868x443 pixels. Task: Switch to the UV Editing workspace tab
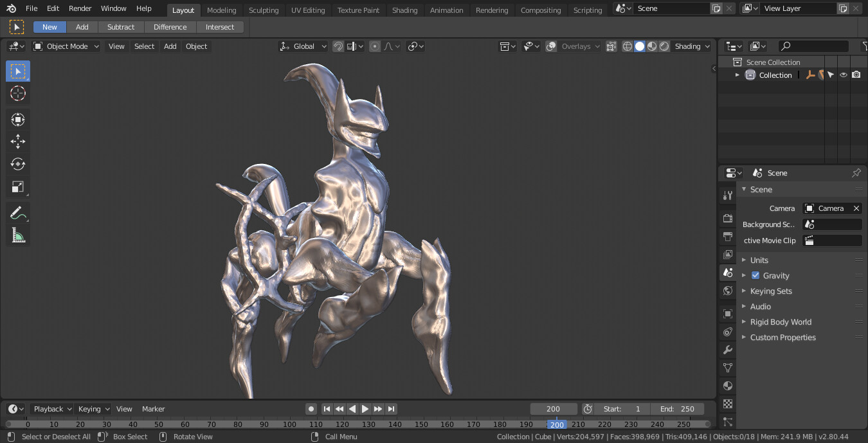click(x=308, y=10)
